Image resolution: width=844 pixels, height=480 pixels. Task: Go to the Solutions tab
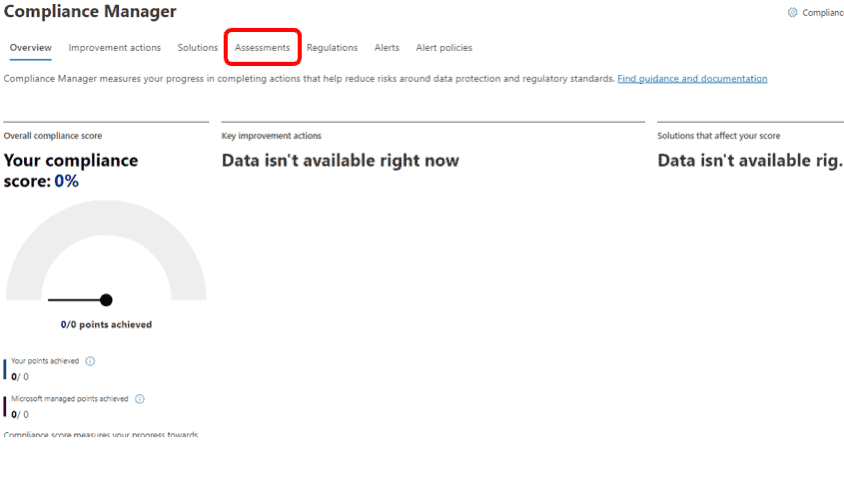tap(198, 47)
